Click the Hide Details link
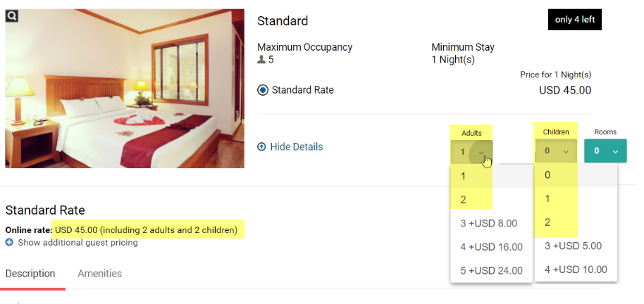Image resolution: width=644 pixels, height=304 pixels. point(297,147)
